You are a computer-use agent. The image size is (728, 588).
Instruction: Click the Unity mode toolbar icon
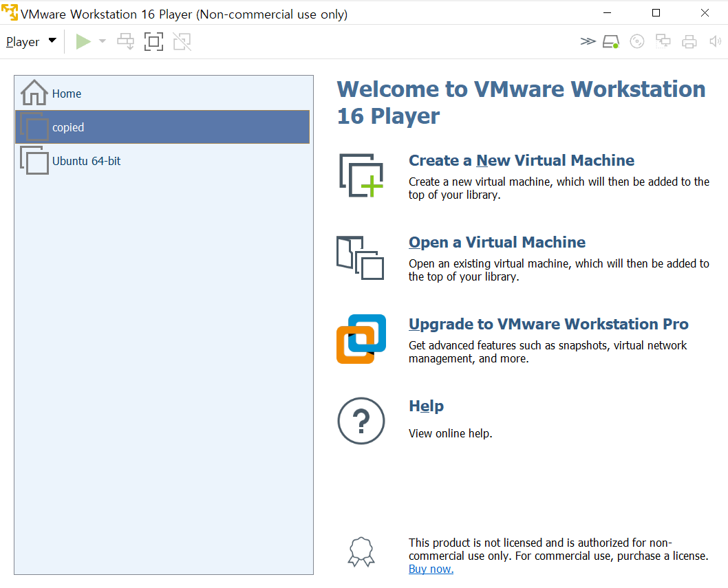tap(182, 41)
